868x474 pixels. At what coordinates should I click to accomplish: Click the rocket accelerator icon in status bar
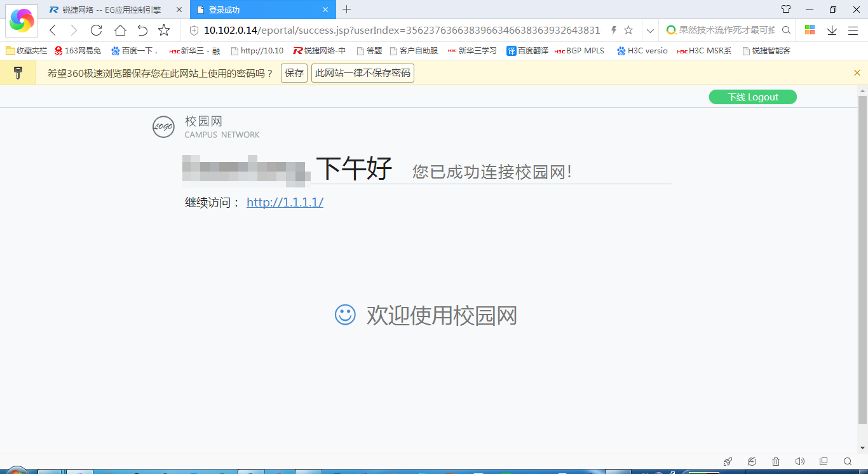(728, 461)
